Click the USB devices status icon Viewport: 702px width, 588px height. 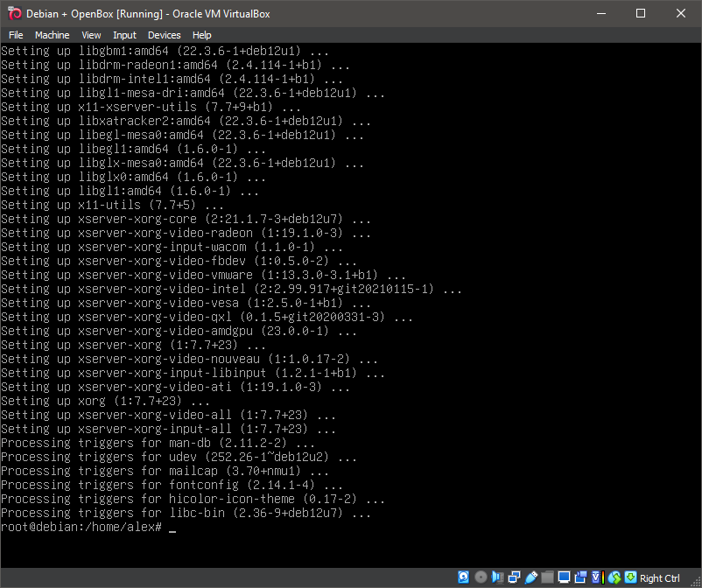(531, 577)
